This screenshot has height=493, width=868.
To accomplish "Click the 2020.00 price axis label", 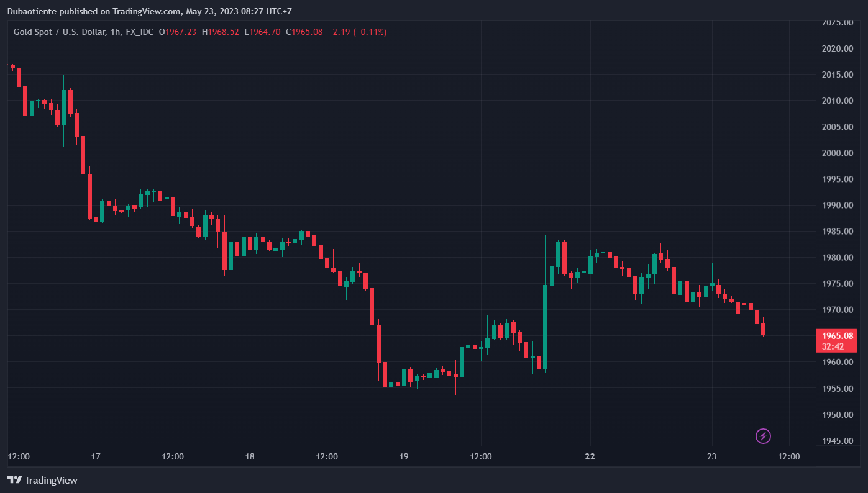I will tap(836, 48).
